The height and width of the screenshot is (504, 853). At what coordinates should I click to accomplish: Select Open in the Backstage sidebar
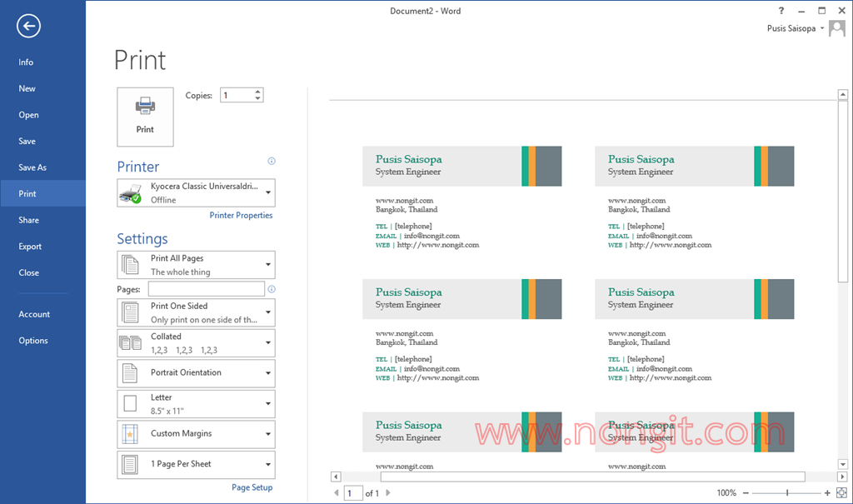[43, 115]
